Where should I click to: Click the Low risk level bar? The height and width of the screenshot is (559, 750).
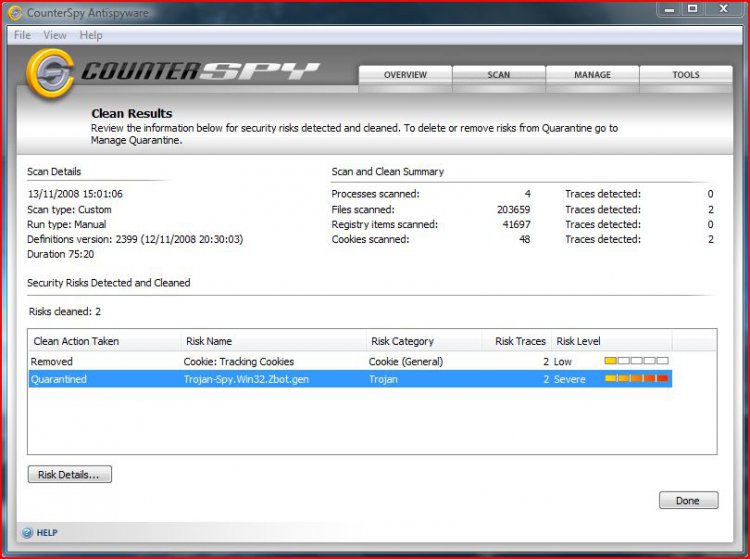[636, 361]
